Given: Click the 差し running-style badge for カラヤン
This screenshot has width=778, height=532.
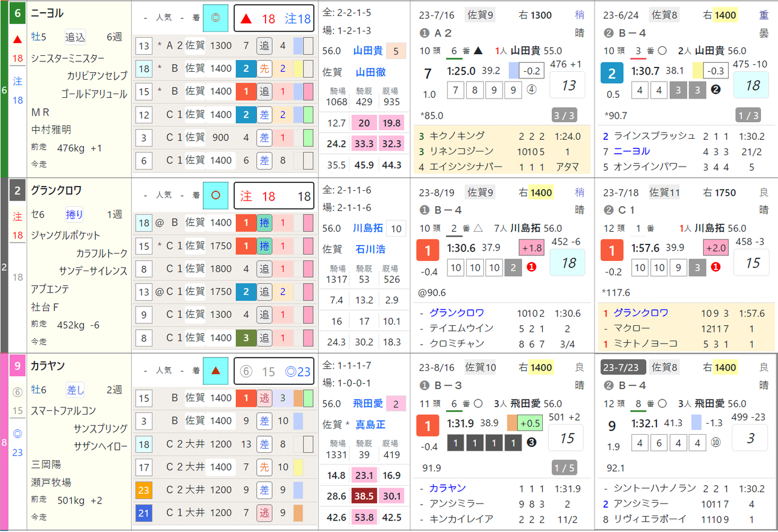Looking at the screenshot, I should [75, 390].
